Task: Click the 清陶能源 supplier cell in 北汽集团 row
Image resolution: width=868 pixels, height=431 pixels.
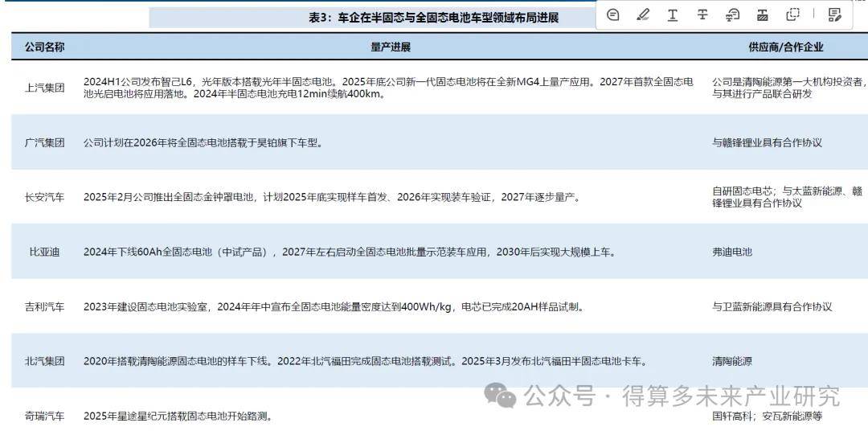Action: coord(731,361)
